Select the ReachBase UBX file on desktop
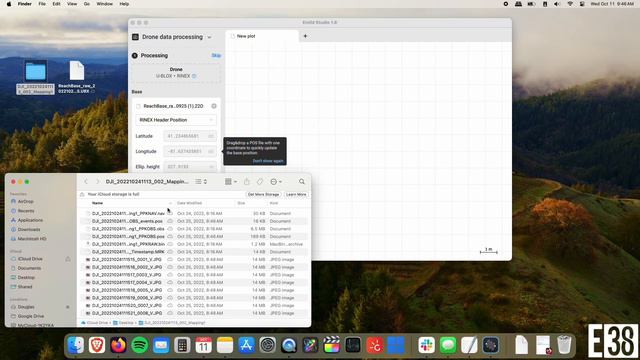The image size is (640, 360). [77, 77]
